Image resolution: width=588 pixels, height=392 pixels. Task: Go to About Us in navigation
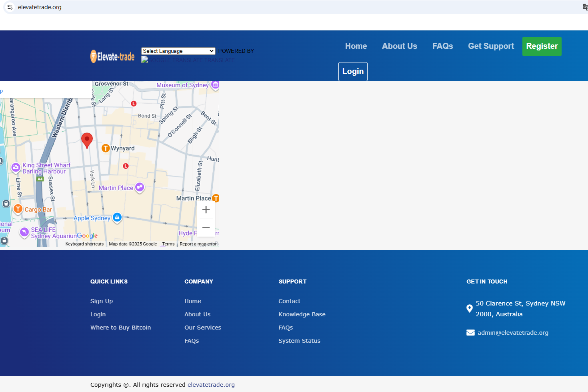(x=399, y=46)
